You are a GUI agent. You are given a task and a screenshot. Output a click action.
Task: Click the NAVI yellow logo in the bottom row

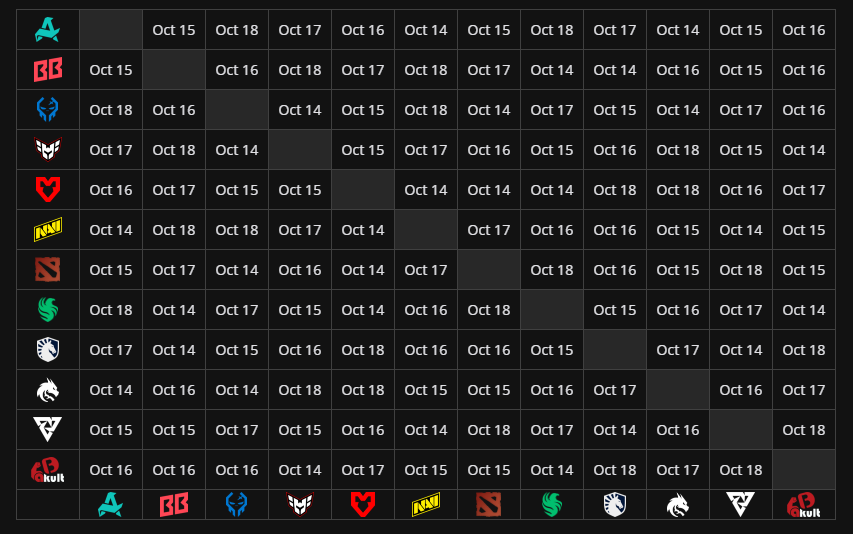point(426,505)
